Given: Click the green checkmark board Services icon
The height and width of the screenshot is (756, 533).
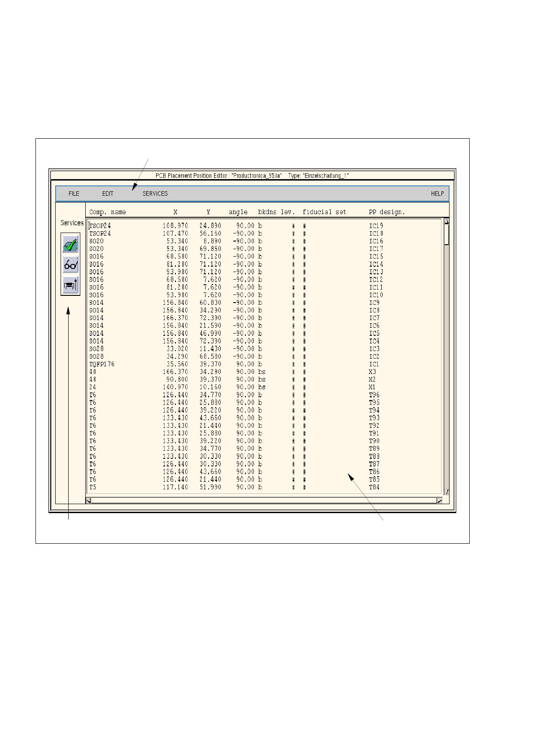Looking at the screenshot, I should (70, 245).
